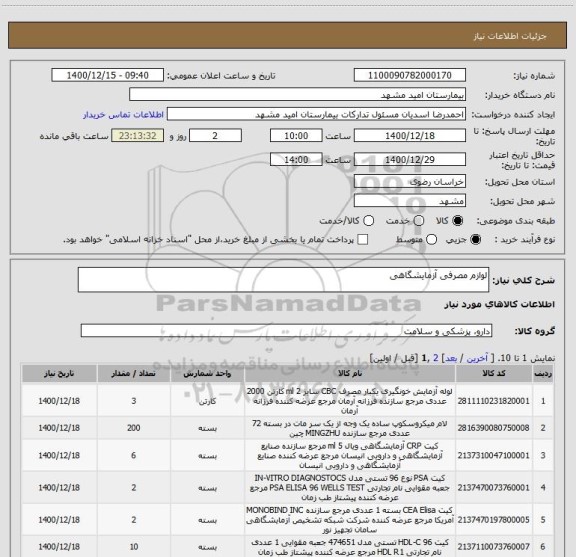Select the کالا/خدمت radio button
The image size is (576, 557).
point(368,221)
